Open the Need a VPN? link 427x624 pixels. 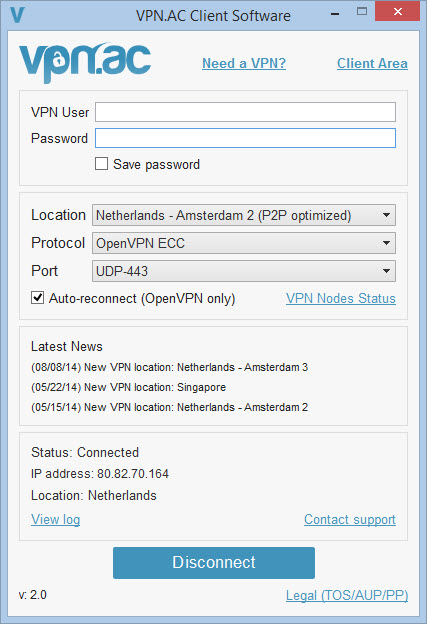pyautogui.click(x=244, y=63)
